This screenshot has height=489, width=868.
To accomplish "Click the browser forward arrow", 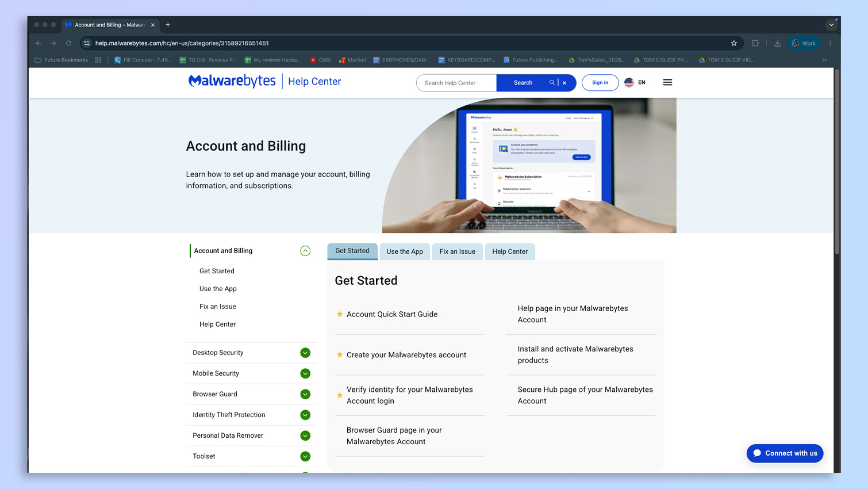I will pos(53,43).
